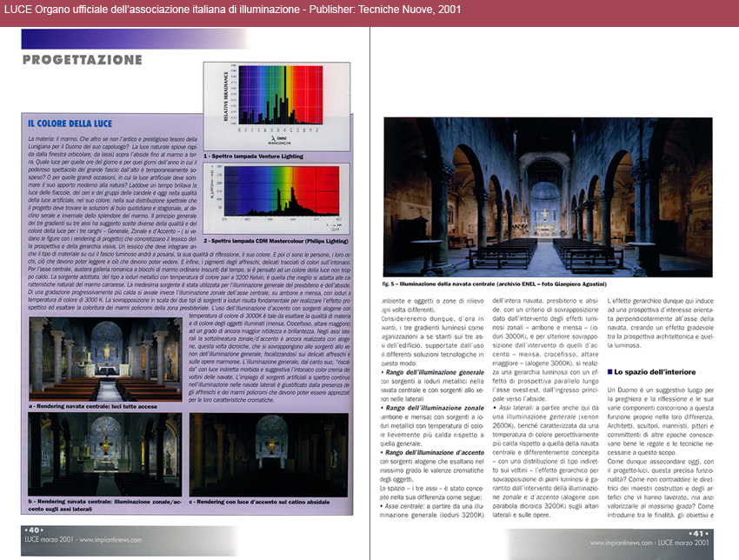Click 'LUCE marzo 2001 - www.impiantinews.com' left footer
This screenshot has height=560, width=739.
click(x=83, y=540)
